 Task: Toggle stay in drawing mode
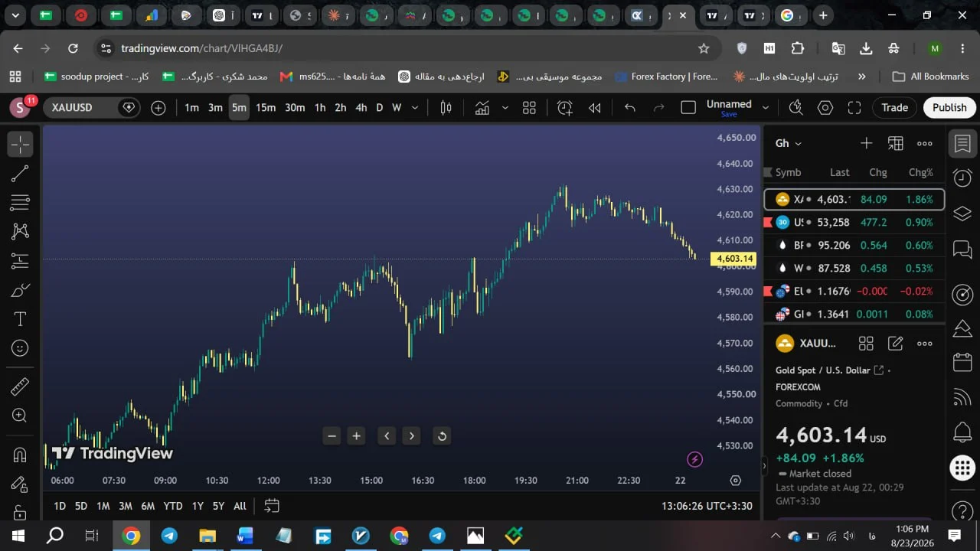click(20, 484)
